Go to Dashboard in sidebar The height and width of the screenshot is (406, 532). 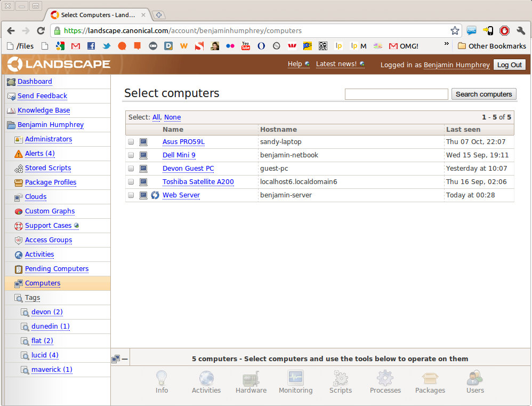35,82
